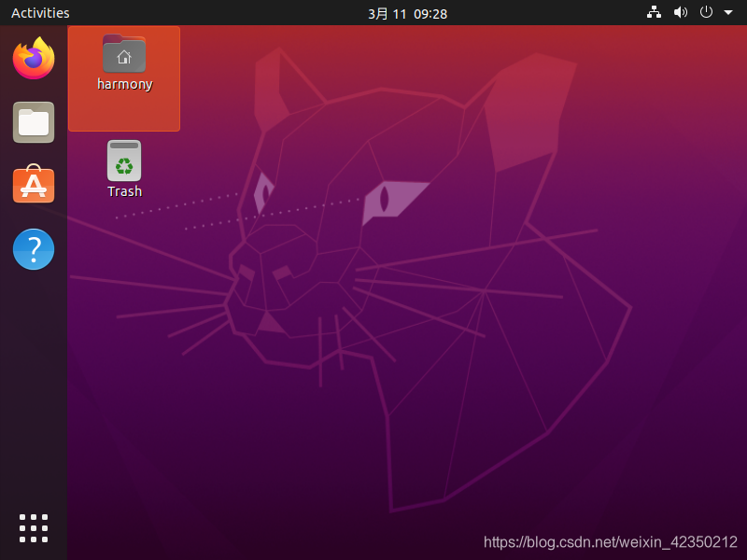Click the power icon in top bar
747x560 pixels.
coord(706,12)
